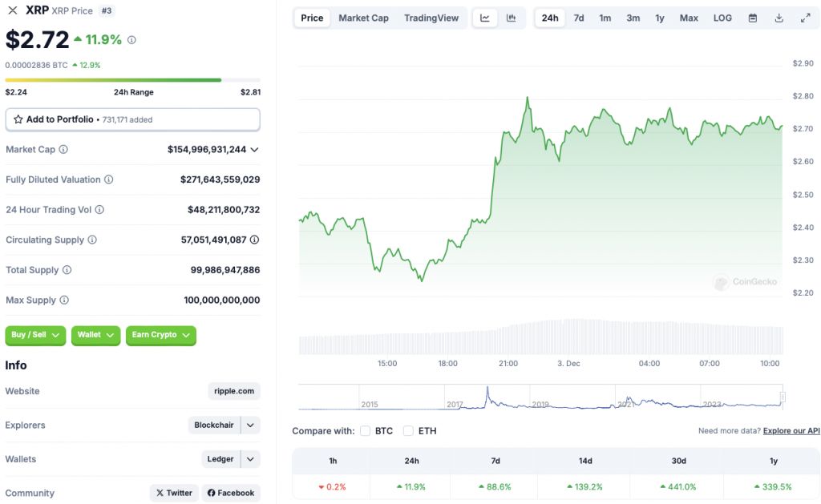The height and width of the screenshot is (504, 821).
Task: Expand the Market Cap row chevron
Action: pos(254,149)
